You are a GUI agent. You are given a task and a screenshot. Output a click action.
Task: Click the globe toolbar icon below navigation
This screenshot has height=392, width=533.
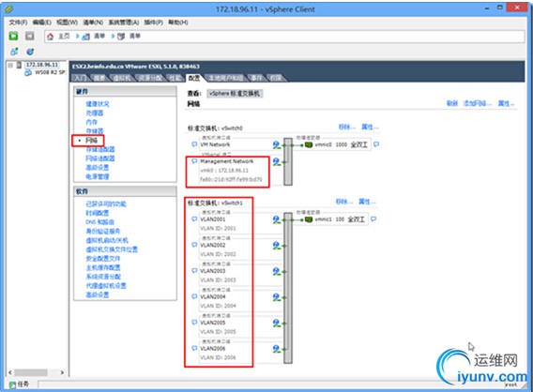[30, 52]
